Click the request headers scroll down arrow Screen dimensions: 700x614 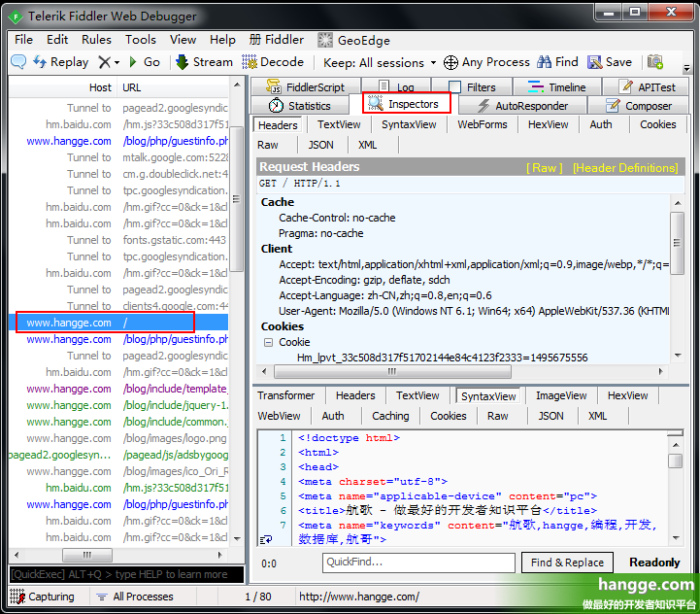678,356
